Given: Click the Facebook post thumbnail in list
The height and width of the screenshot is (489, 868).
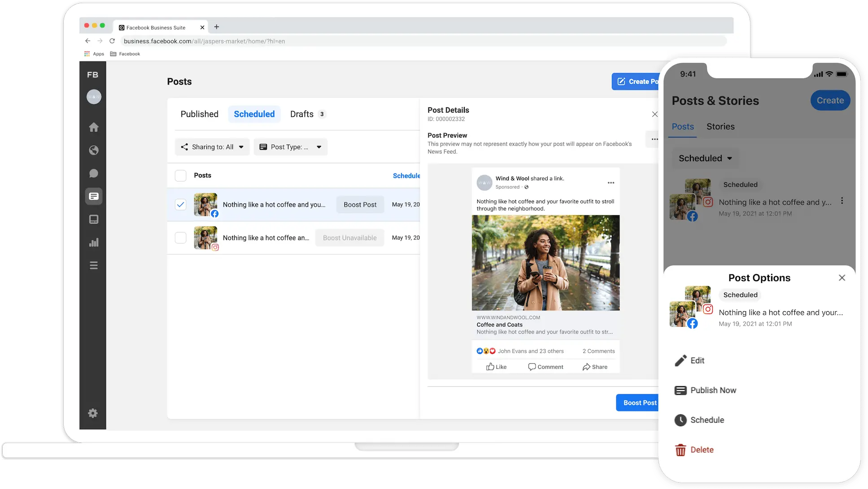Looking at the screenshot, I should (205, 205).
